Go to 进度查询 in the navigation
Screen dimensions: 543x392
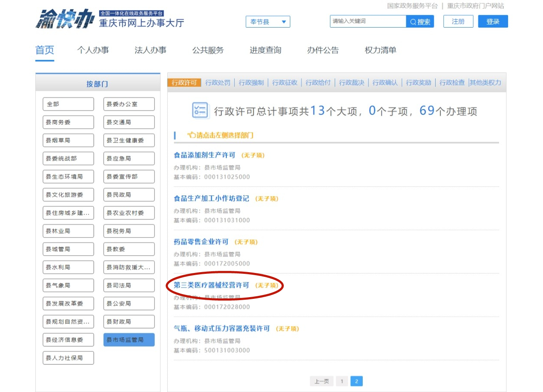(x=265, y=50)
